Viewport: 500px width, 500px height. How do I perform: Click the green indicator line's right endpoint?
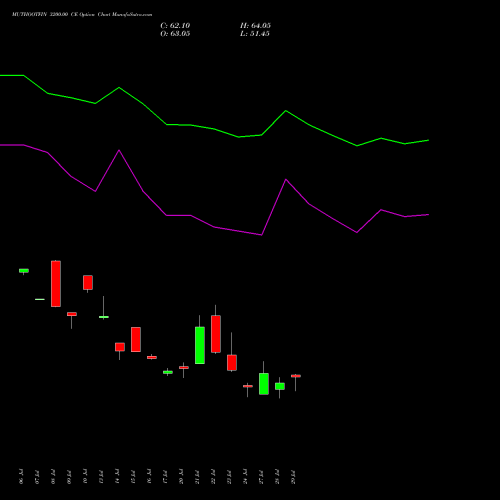click(428, 140)
